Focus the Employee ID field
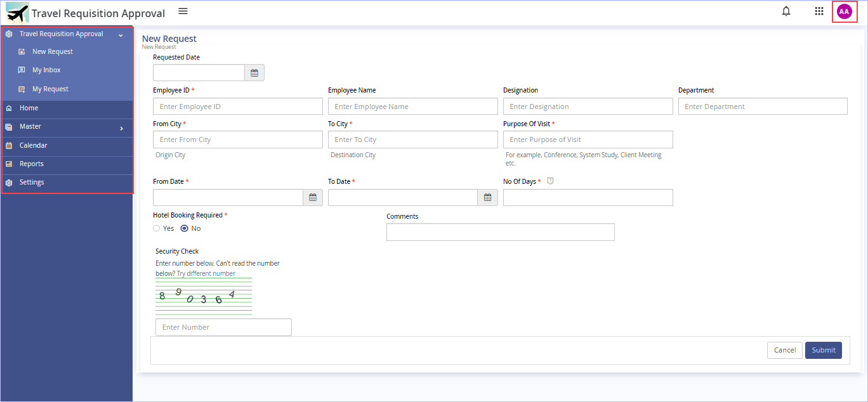 click(x=238, y=107)
